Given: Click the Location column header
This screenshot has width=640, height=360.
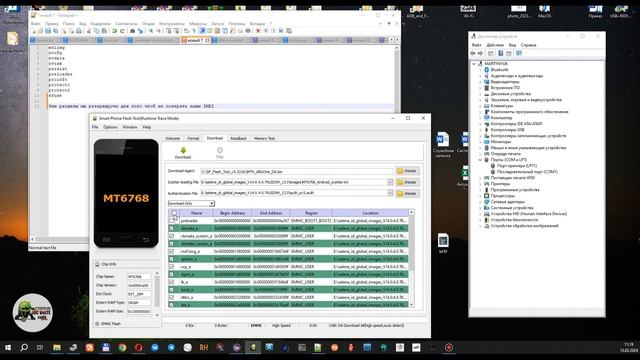Looking at the screenshot, I should 370,213.
